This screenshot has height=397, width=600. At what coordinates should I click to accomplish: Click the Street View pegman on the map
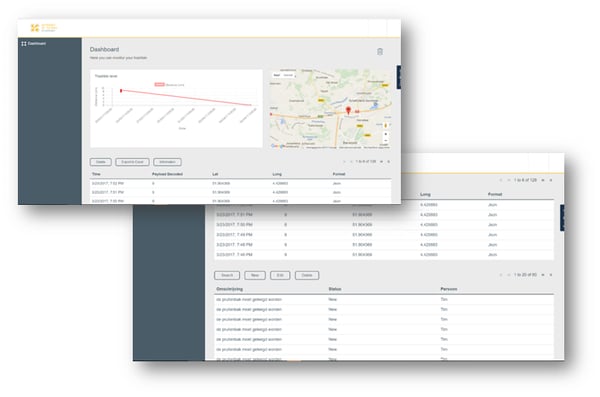385,126
